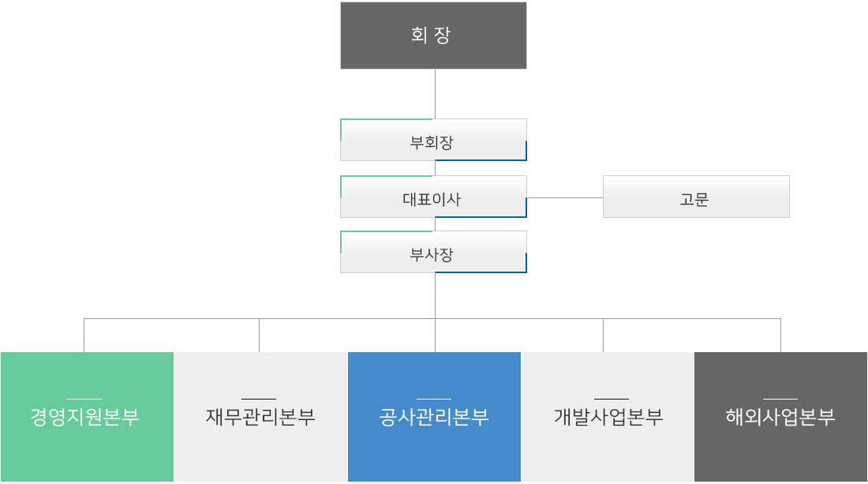Click the 해외사업본부 text label
This screenshot has width=868, height=484.
click(x=780, y=417)
